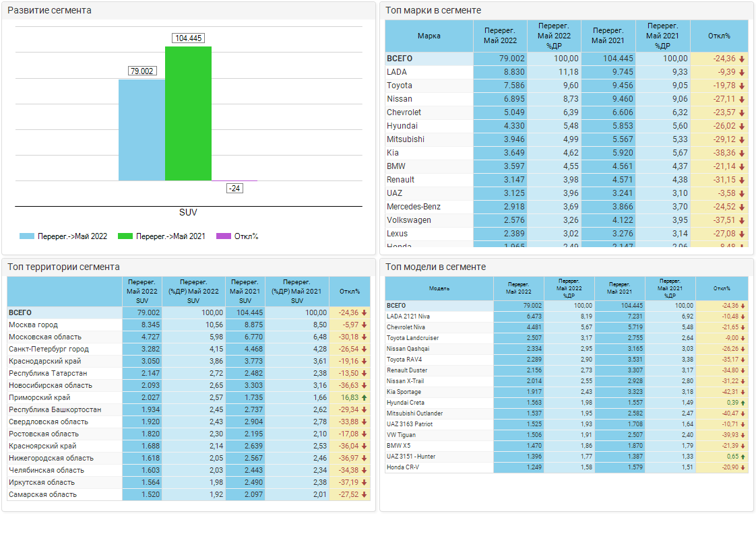Image resolution: width=756 pixels, height=534 pixels.
Task: Click down arrow in brands table ВСЕГО row
Action: point(742,59)
